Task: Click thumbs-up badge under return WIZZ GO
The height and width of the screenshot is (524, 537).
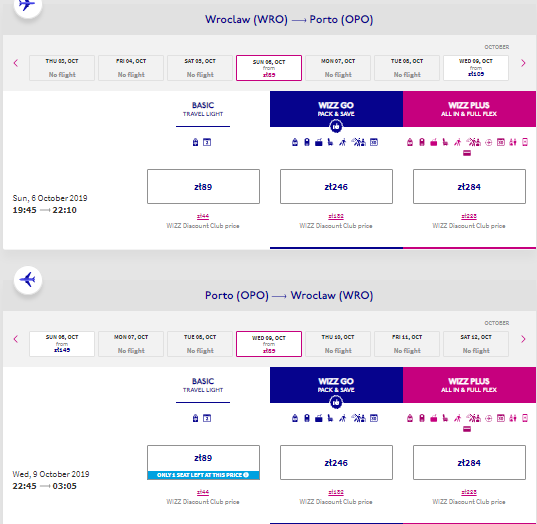Action: 336,403
